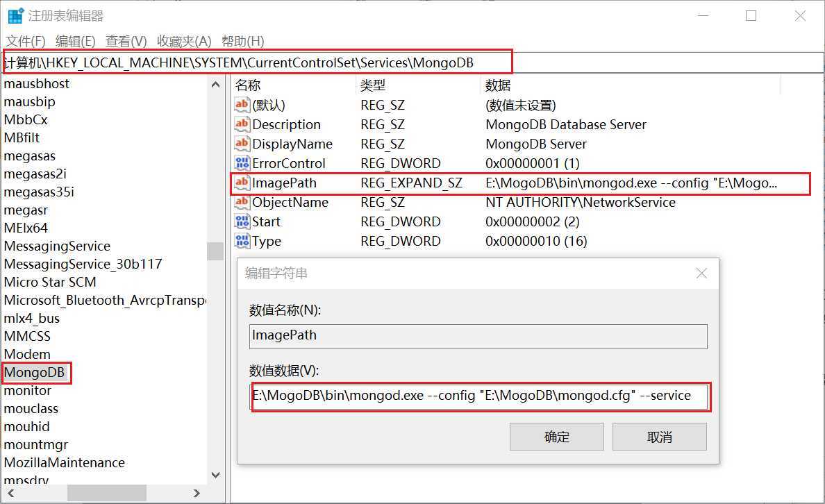825x504 pixels.
Task: Select the MessagingService_30b117 key
Action: tap(83, 264)
